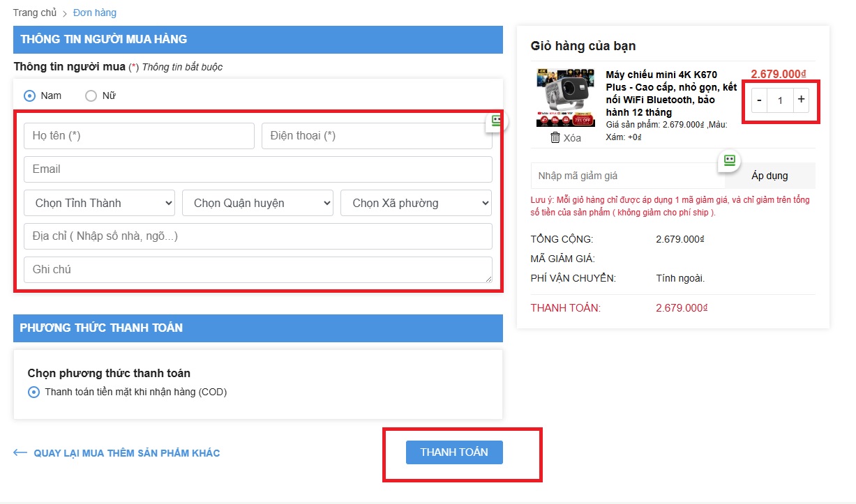The width and height of the screenshot is (856, 504).
Task: Click the Áp dụng discount button
Action: [x=769, y=176]
